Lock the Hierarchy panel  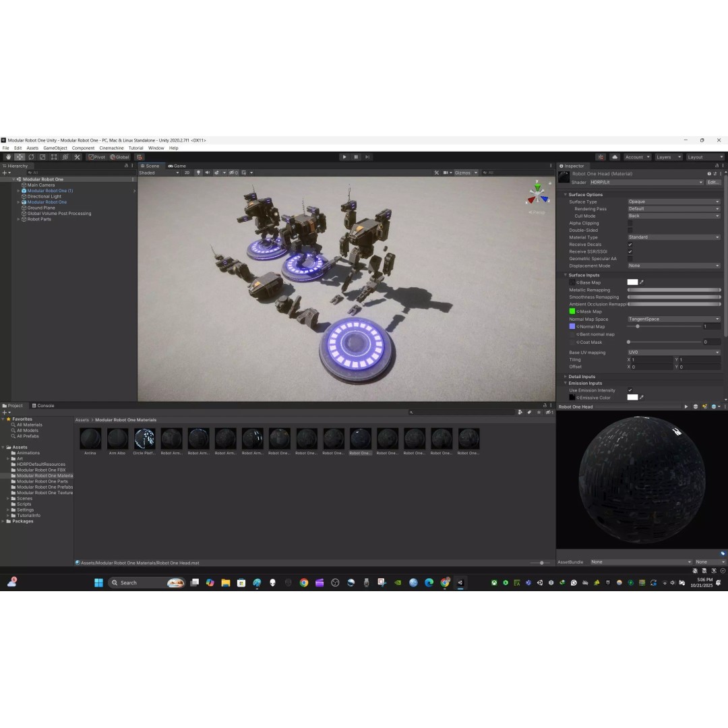[126, 165]
